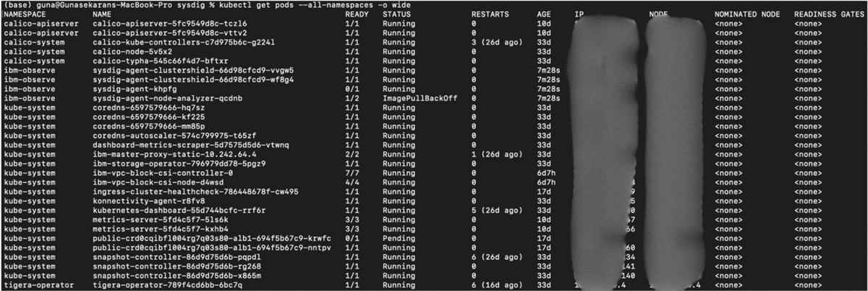The image size is (868, 291).
Task: Click the ImagePullBackOff status text
Action: (x=420, y=98)
